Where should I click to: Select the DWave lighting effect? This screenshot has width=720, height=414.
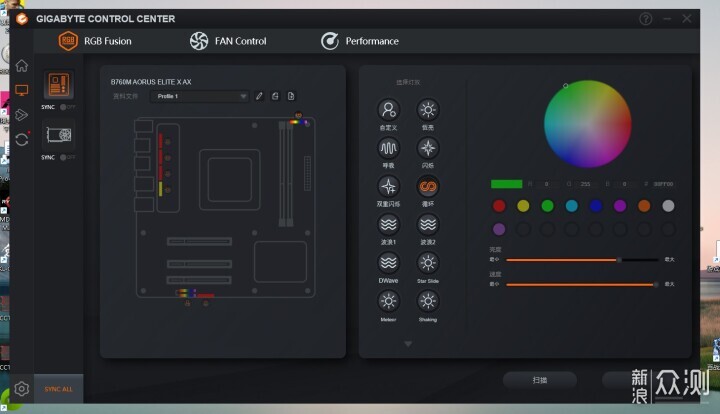[x=388, y=263]
